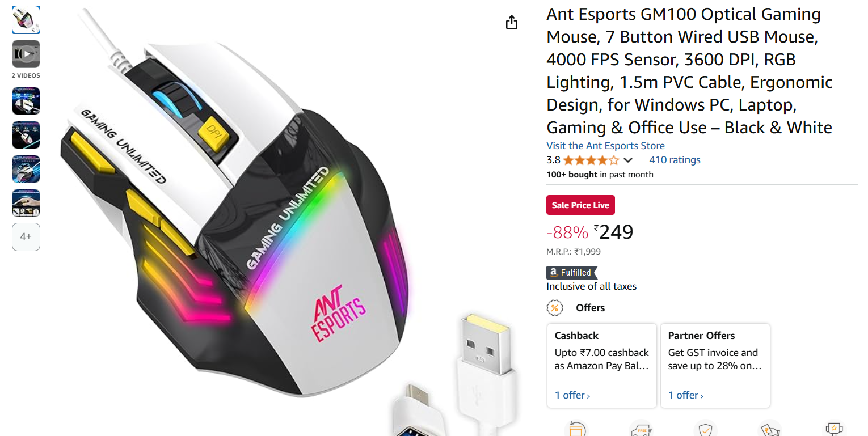Click the warranty shield icon
This screenshot has height=436, width=868.
tap(705, 429)
